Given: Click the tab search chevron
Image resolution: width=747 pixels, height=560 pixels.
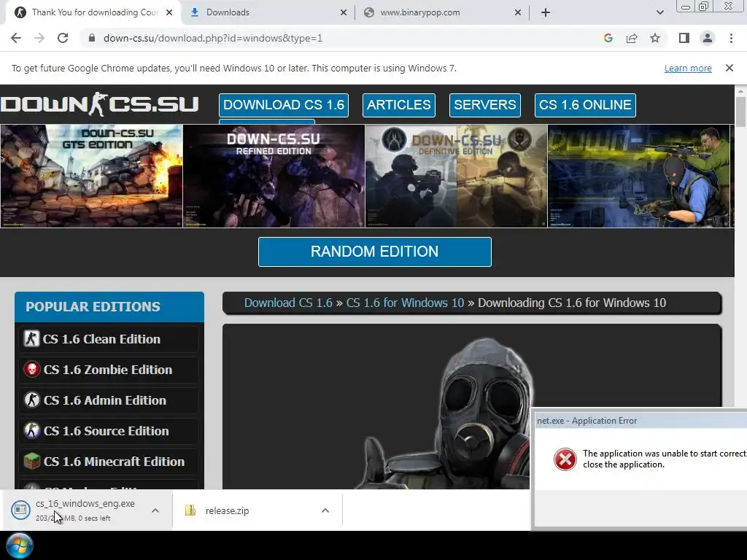Looking at the screenshot, I should [x=659, y=12].
